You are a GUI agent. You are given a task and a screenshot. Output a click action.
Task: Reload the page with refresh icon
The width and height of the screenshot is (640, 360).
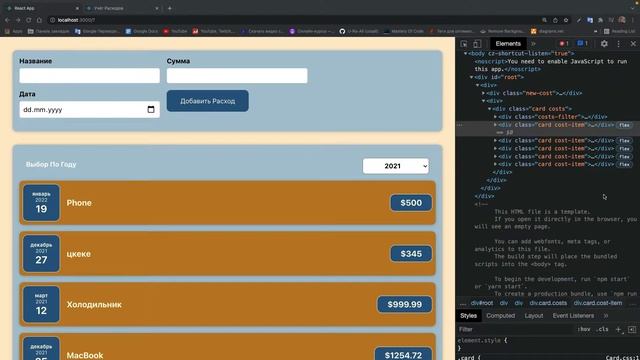point(29,20)
